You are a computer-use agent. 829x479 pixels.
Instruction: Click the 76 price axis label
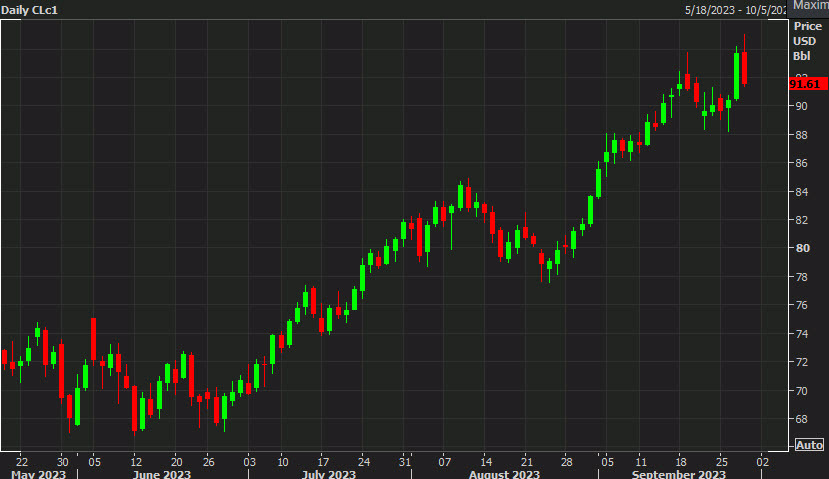pos(802,305)
